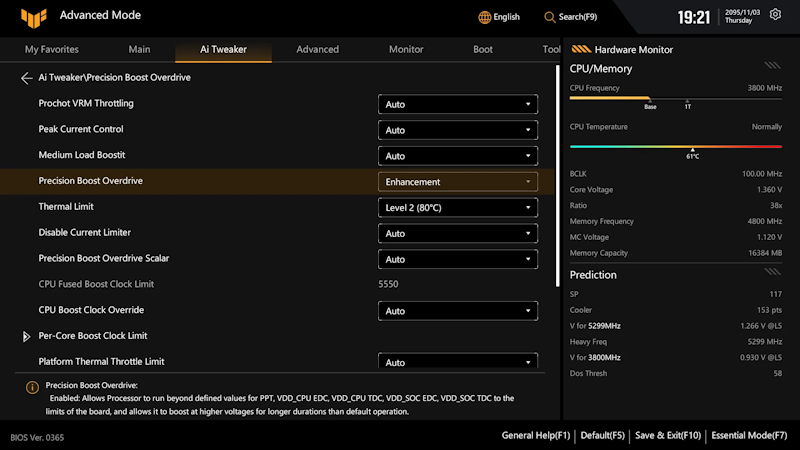Click the Heavy Freq 5299 MHz value
Screen dimensions: 800x450
[764, 342]
